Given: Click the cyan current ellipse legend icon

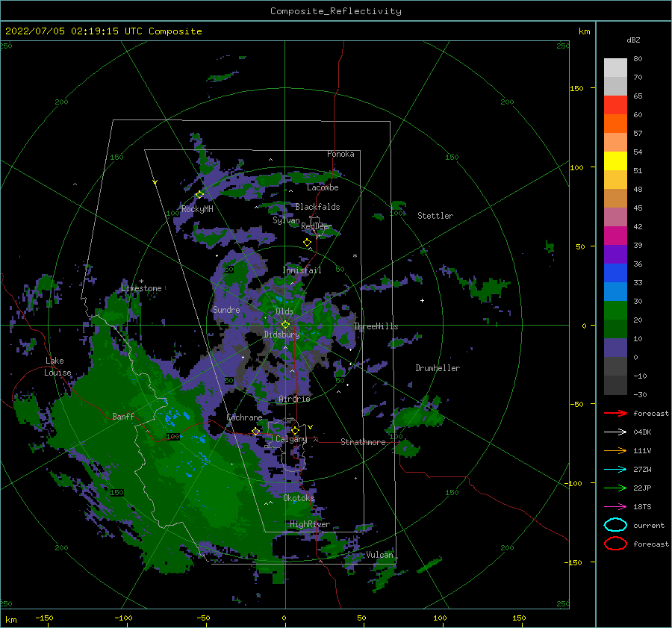Looking at the screenshot, I should point(615,525).
